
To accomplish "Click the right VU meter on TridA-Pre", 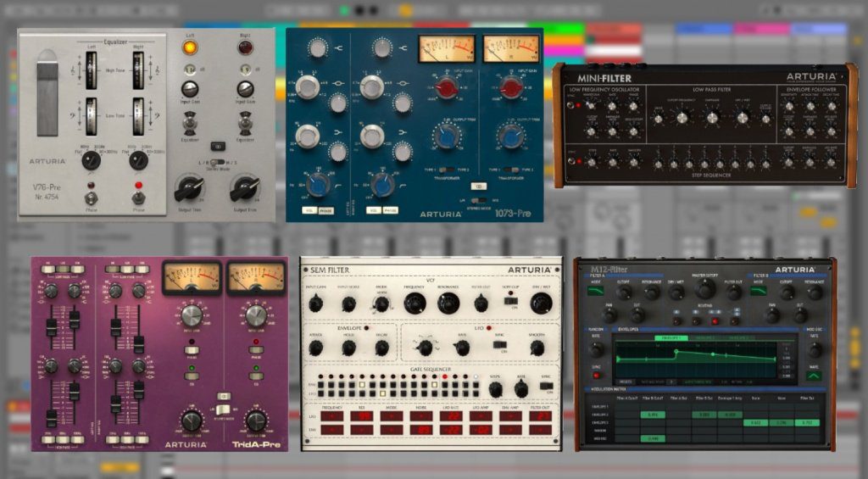I will click(256, 278).
